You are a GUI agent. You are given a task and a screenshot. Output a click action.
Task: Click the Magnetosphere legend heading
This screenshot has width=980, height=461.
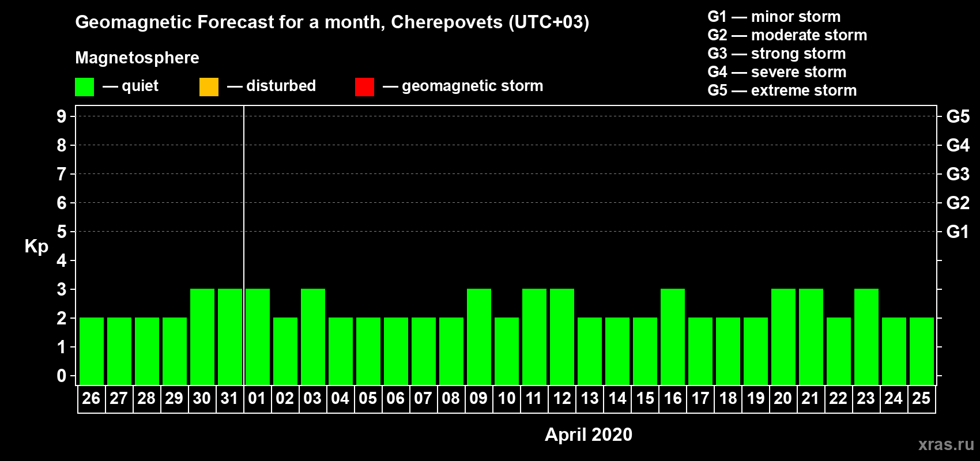pyautogui.click(x=137, y=58)
